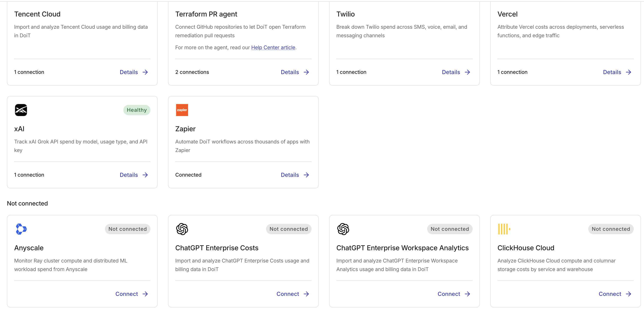Screen dimensions: 644x310
Task: View Details of the Twilio integration
Action: pos(456,72)
